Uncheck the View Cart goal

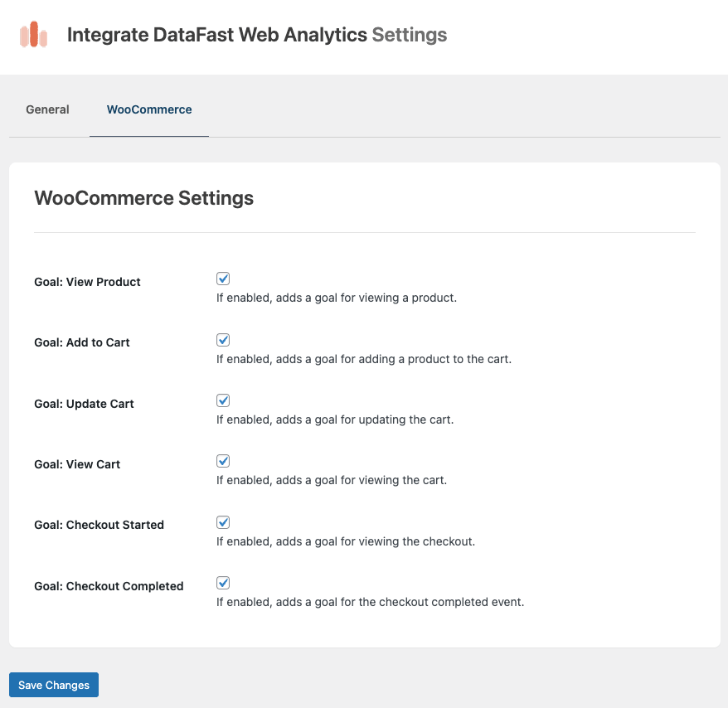click(x=223, y=461)
